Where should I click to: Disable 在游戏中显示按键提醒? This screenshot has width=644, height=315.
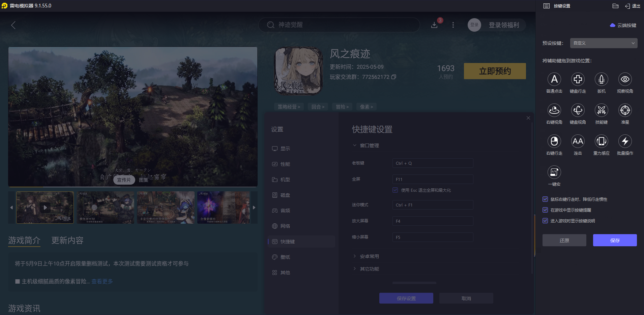tap(545, 210)
